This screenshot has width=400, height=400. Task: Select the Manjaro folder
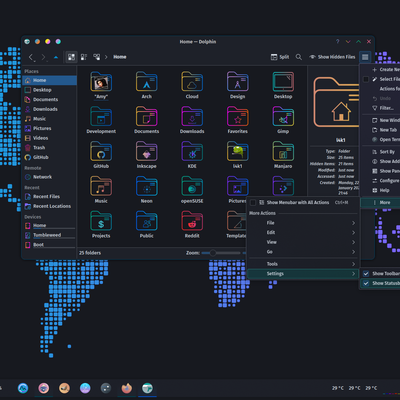point(283,155)
